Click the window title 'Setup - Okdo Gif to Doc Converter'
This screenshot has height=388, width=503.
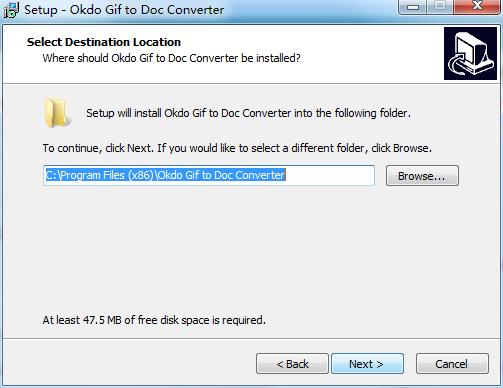[x=124, y=10]
